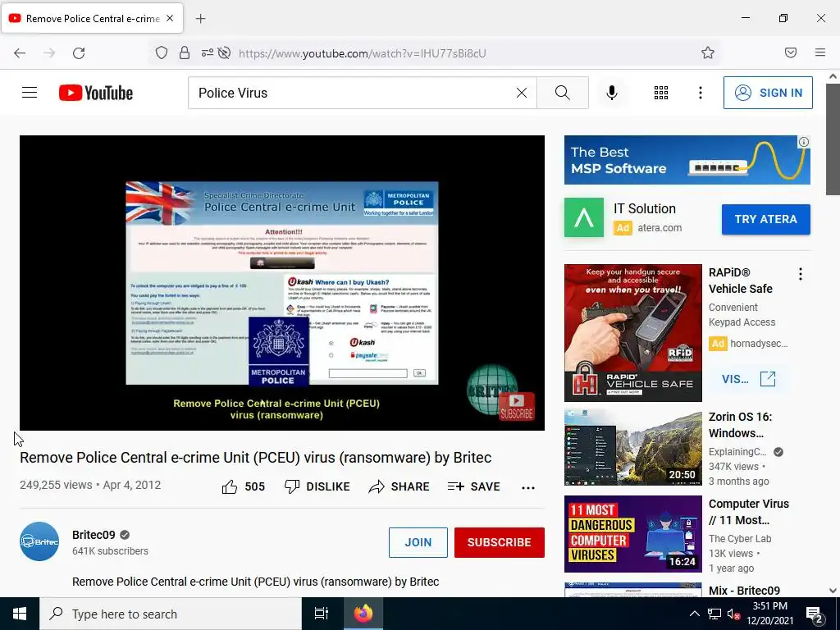Image resolution: width=840 pixels, height=630 pixels.
Task: Visit hornadysecurity ad site link
Action: [x=748, y=379]
